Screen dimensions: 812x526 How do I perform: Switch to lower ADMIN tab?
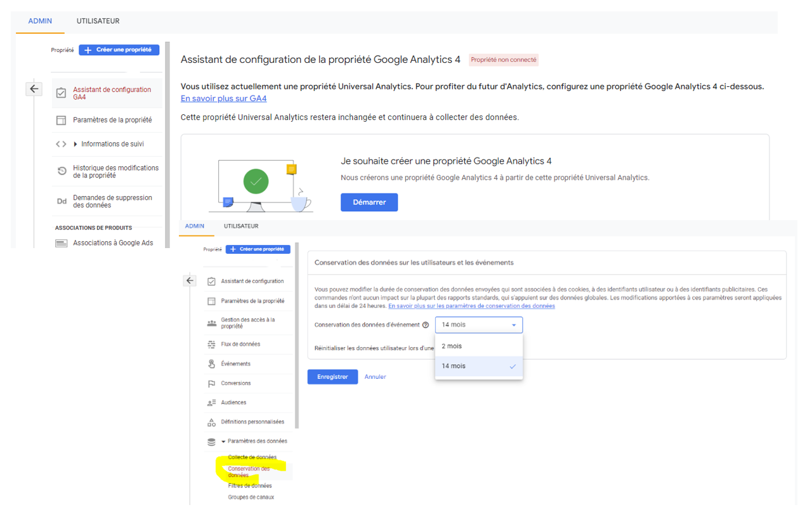[195, 226]
